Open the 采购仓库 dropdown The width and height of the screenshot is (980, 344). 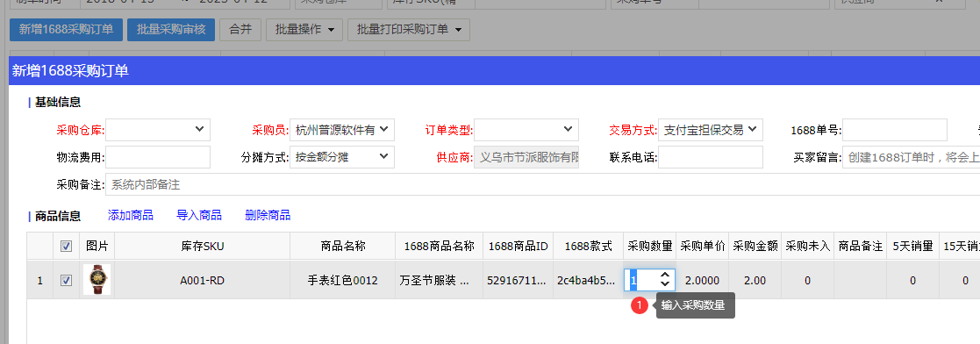(158, 130)
